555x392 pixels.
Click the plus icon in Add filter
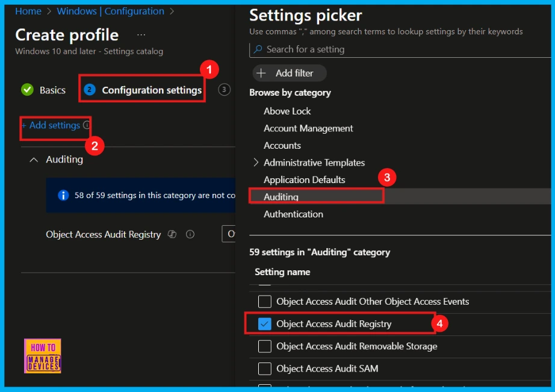tap(261, 73)
